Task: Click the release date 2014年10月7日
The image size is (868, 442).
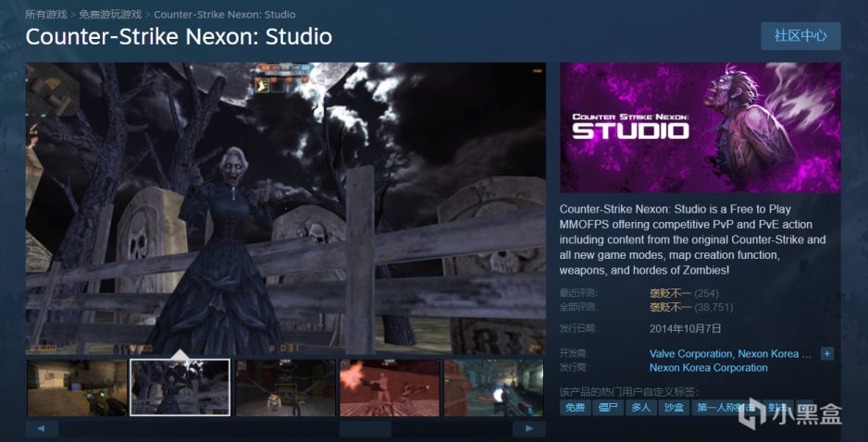Action: 686,328
